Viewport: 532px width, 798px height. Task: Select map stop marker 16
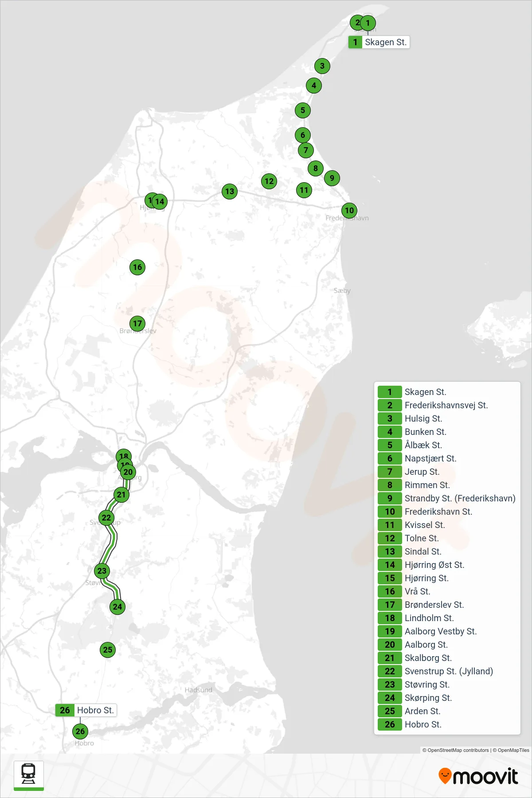pos(137,267)
